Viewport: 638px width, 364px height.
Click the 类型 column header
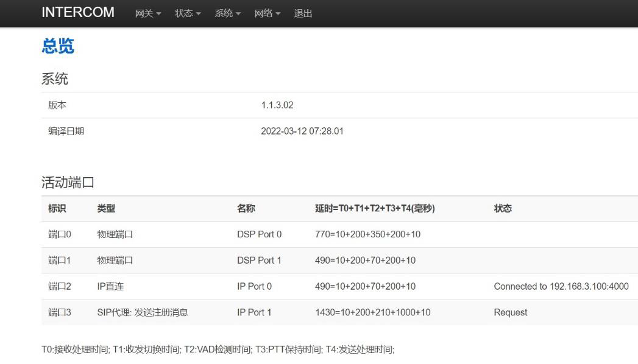(106, 209)
